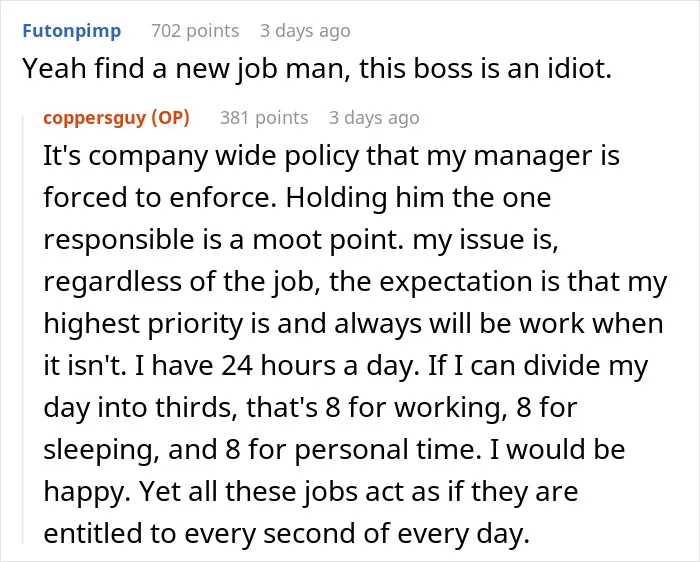Click the 381 points score
Viewport: 700px width, 562px height.
[264, 118]
